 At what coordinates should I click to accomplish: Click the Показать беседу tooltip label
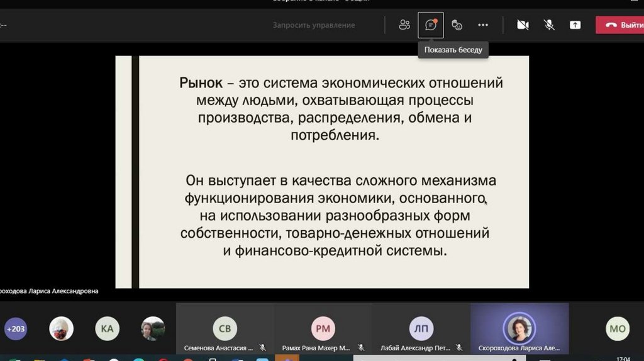(x=453, y=50)
